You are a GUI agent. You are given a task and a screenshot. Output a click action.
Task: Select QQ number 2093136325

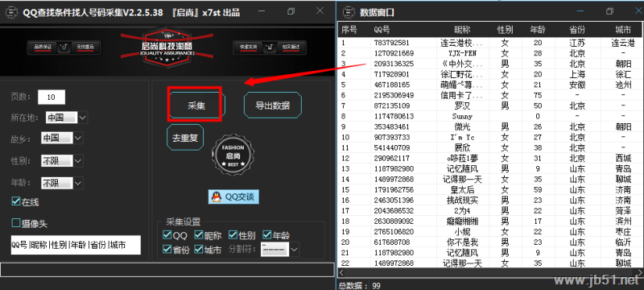[394, 64]
